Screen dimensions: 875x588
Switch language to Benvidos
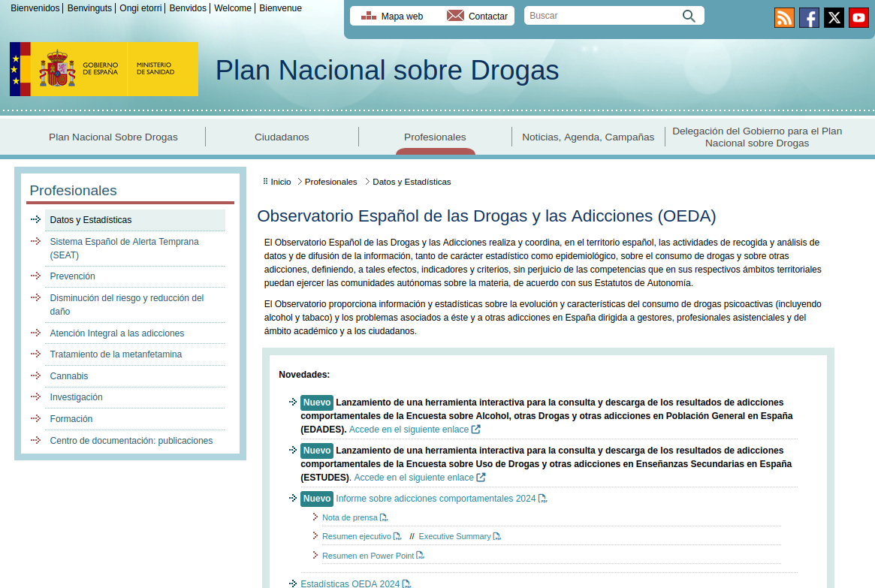[x=188, y=8]
